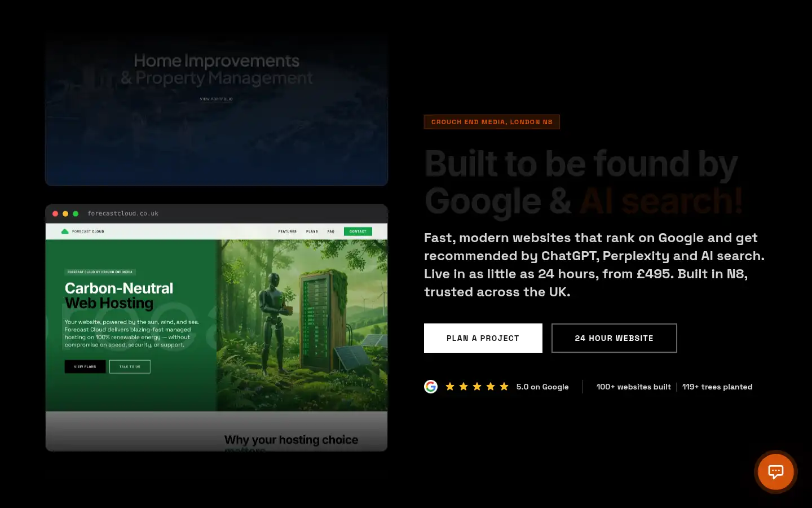Select the Crouch End Media, London N8 badge

click(492, 122)
